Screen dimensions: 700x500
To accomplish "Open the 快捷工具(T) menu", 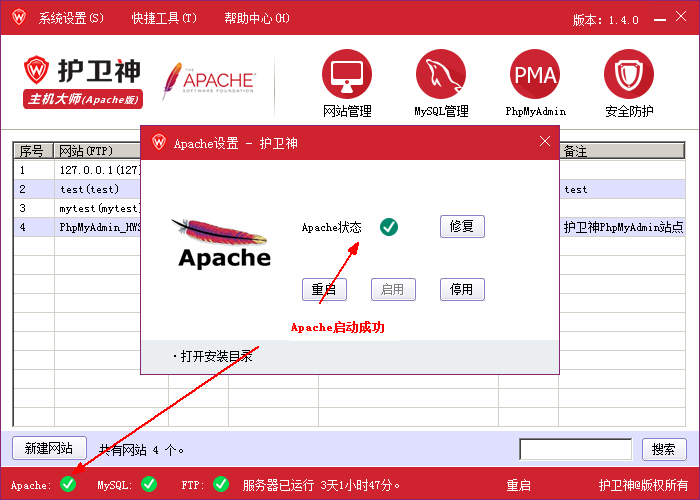I will click(x=164, y=19).
